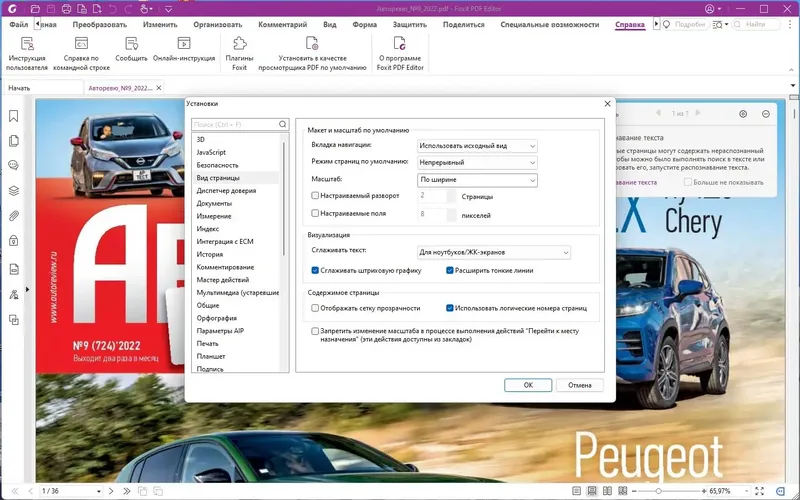Enable Настраиваемые поля checkbox
This screenshot has height=500, width=800.
(315, 213)
